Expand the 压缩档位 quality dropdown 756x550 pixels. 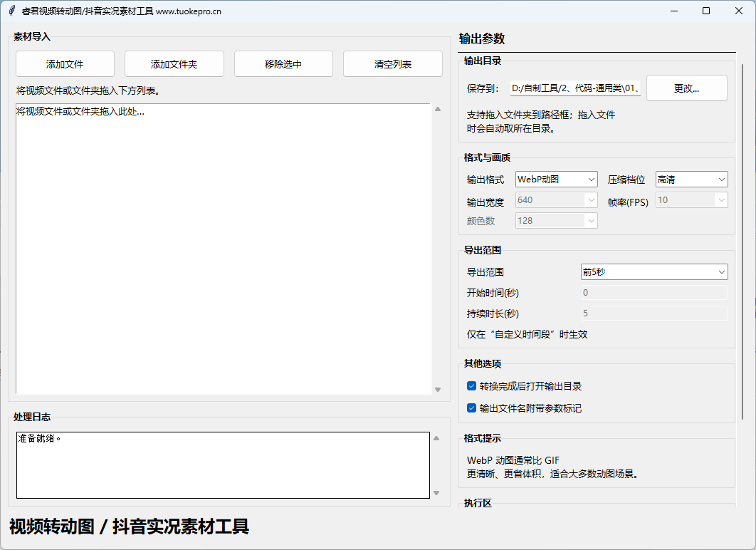pos(691,180)
